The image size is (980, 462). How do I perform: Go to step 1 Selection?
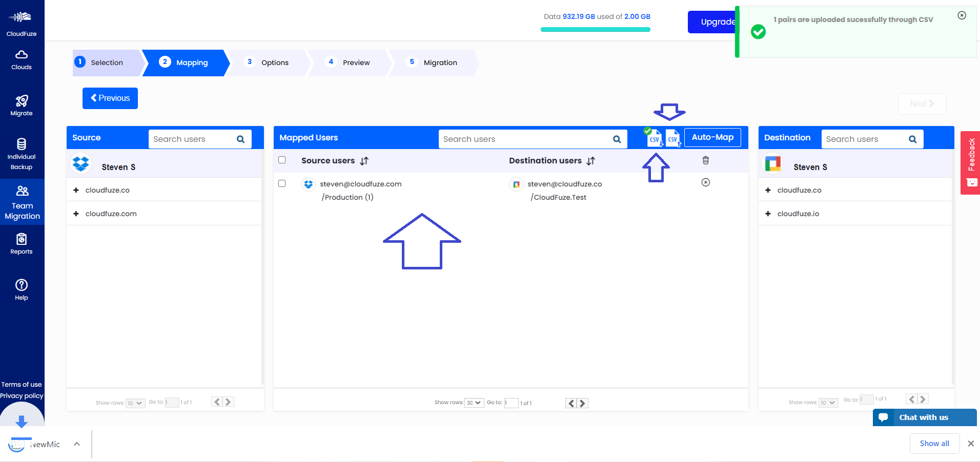pyautogui.click(x=107, y=62)
